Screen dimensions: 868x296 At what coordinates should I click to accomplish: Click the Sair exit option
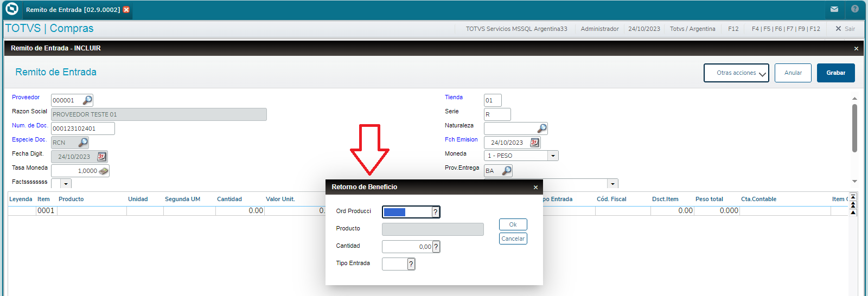845,29
